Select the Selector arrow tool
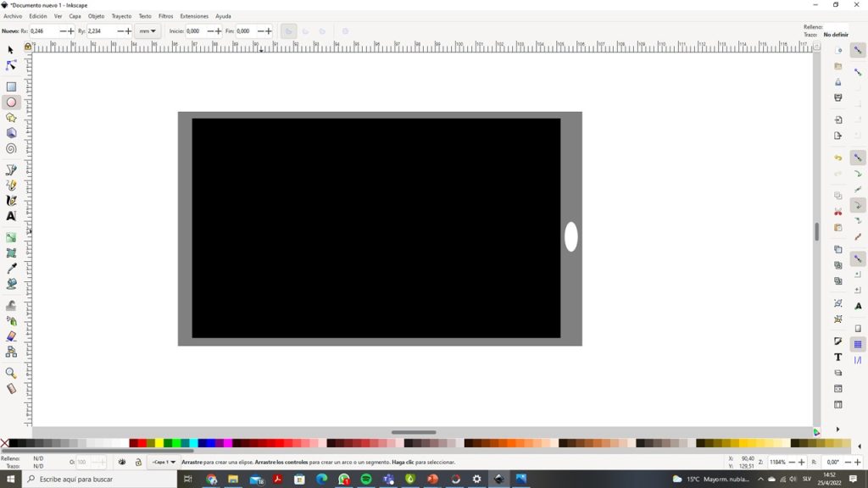The image size is (868, 488). coord(10,50)
